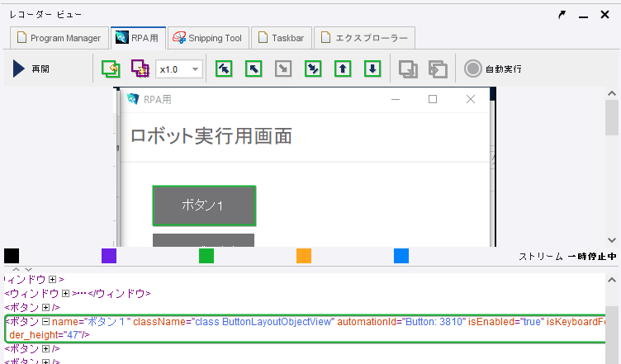This screenshot has height=364, width=621.
Task: Click the pop-out arrow of レコーダー ビュー
Action: coord(562,15)
